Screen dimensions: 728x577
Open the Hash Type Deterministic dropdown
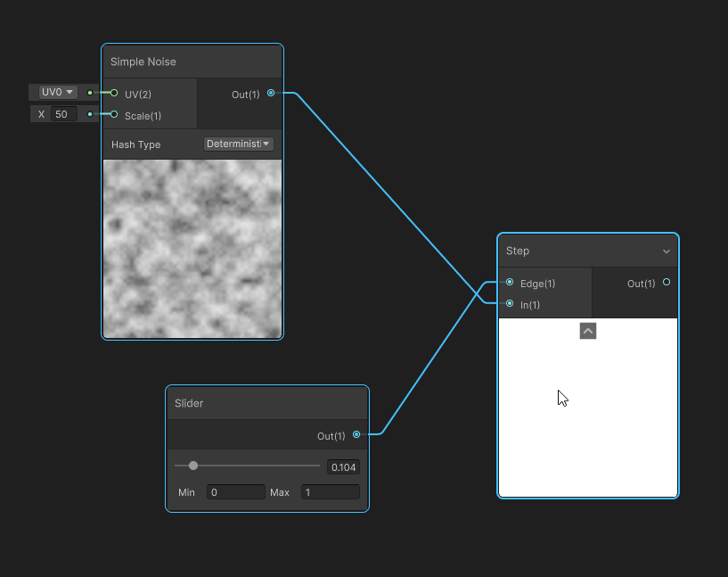click(238, 144)
